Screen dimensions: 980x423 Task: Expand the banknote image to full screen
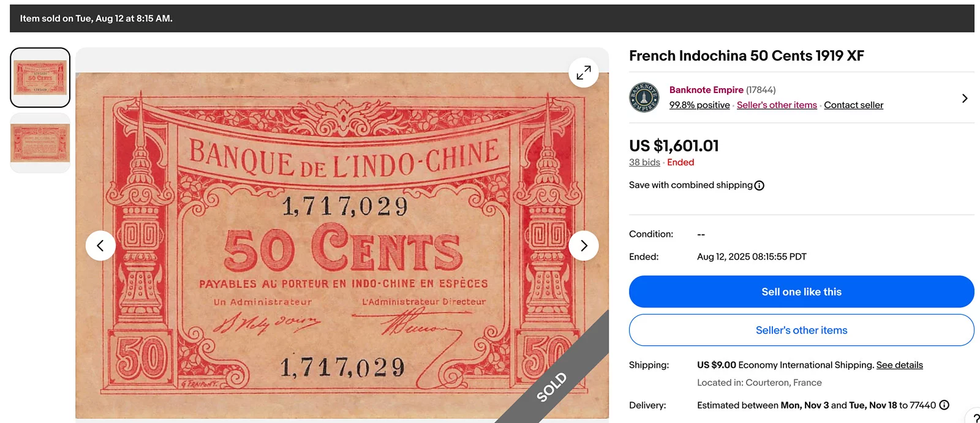[584, 73]
